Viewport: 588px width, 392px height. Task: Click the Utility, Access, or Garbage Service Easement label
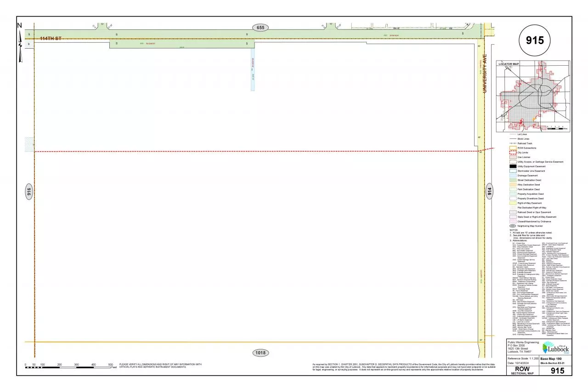pos(540,162)
